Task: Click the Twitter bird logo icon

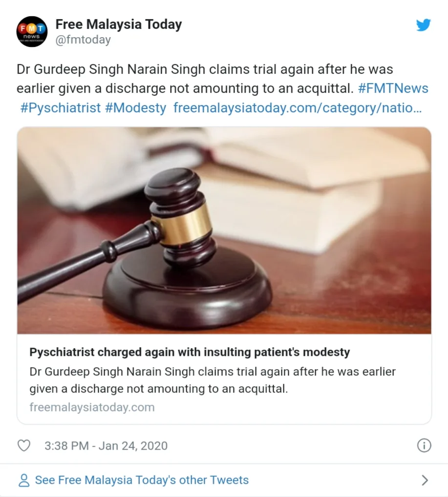Action: tap(424, 25)
